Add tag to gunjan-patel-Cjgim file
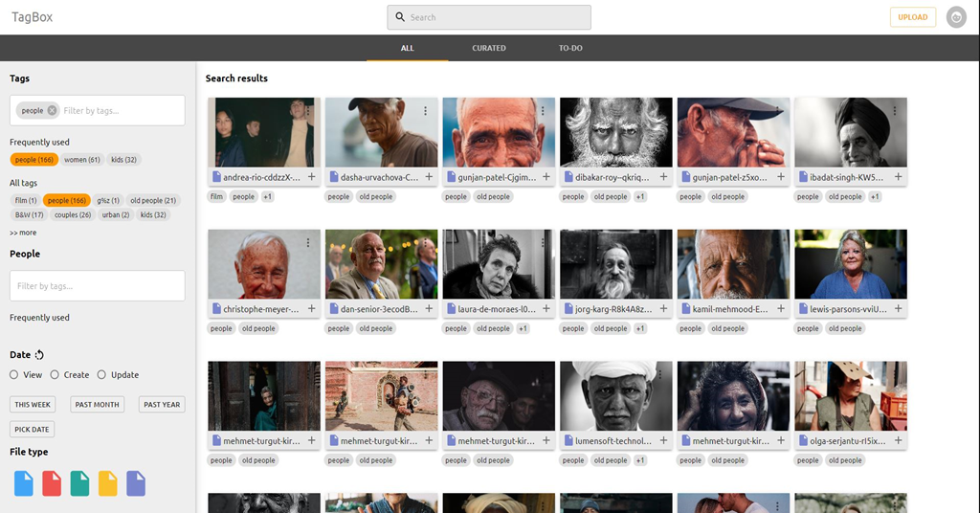 546,177
